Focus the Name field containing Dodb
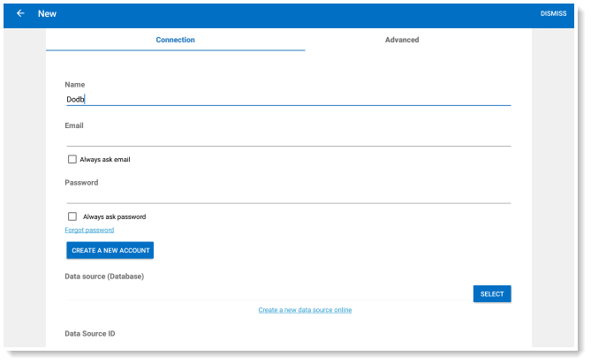The width and height of the screenshot is (591, 364). [288, 99]
